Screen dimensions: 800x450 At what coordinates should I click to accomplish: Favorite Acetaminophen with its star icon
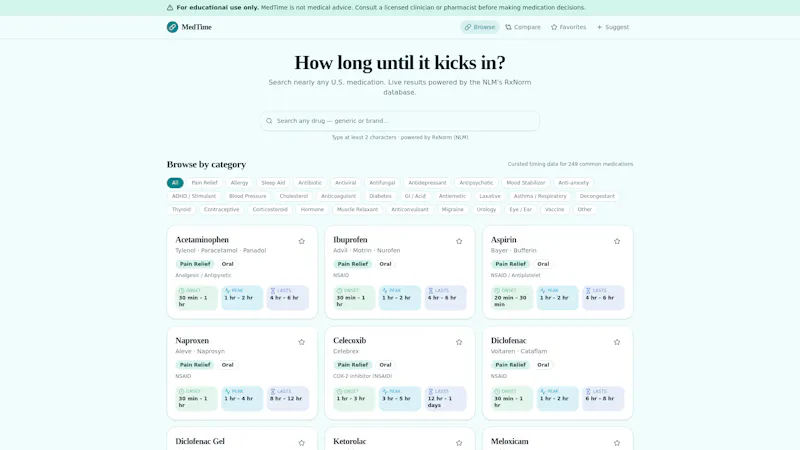pos(302,241)
